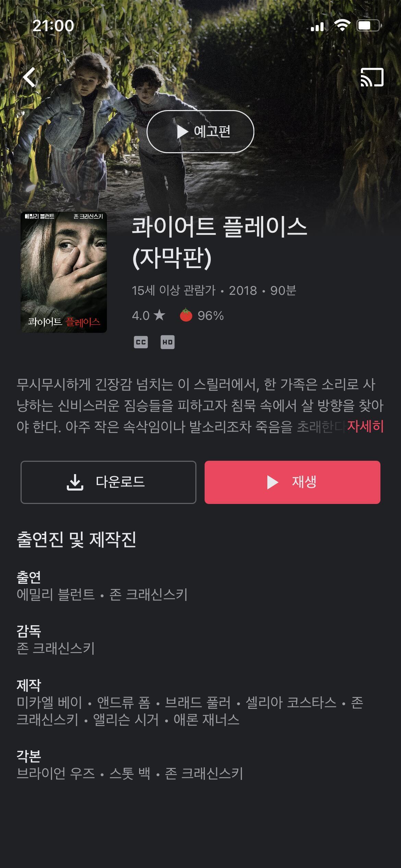The width and height of the screenshot is (401, 868).
Task: Play the 예고편 trailer
Action: click(200, 132)
